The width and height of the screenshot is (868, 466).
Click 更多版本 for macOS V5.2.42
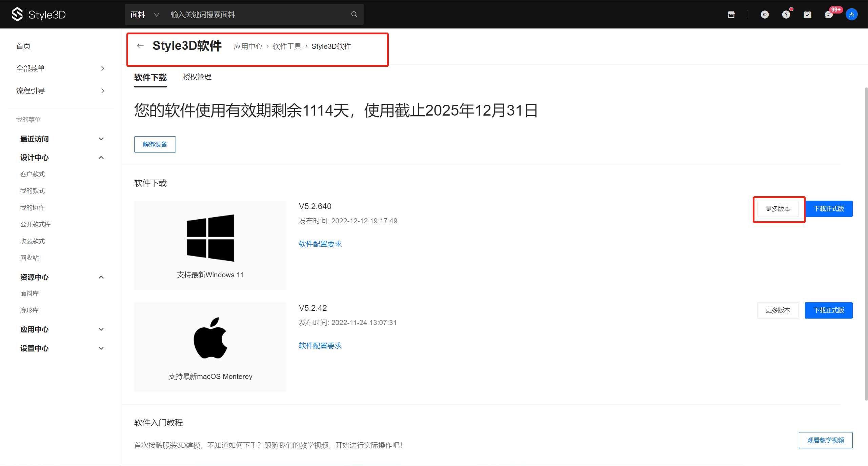pyautogui.click(x=778, y=310)
